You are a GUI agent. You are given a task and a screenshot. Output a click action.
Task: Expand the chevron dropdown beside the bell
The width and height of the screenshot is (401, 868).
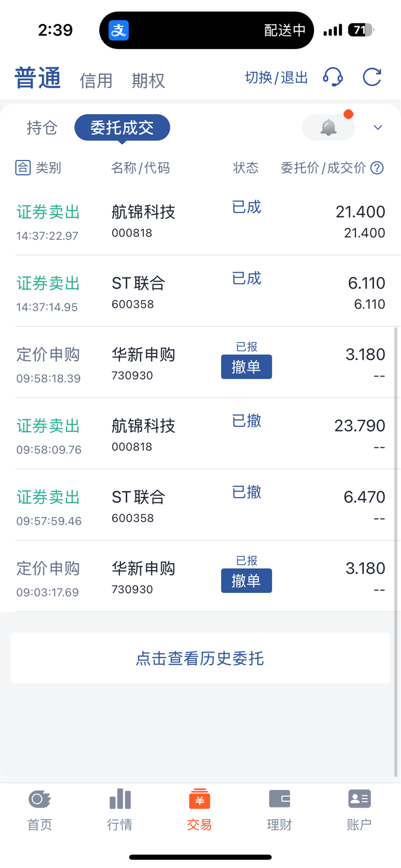click(378, 128)
